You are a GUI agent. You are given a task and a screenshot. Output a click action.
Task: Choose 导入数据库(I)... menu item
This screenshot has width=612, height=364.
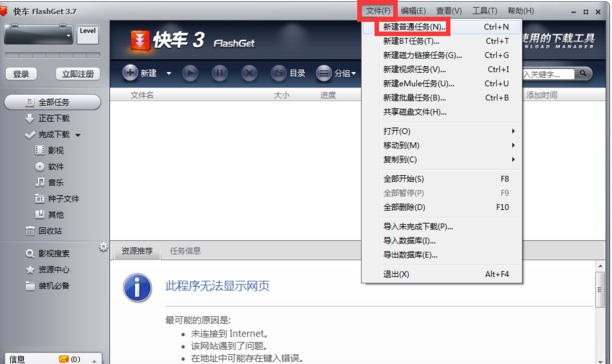click(x=442, y=241)
